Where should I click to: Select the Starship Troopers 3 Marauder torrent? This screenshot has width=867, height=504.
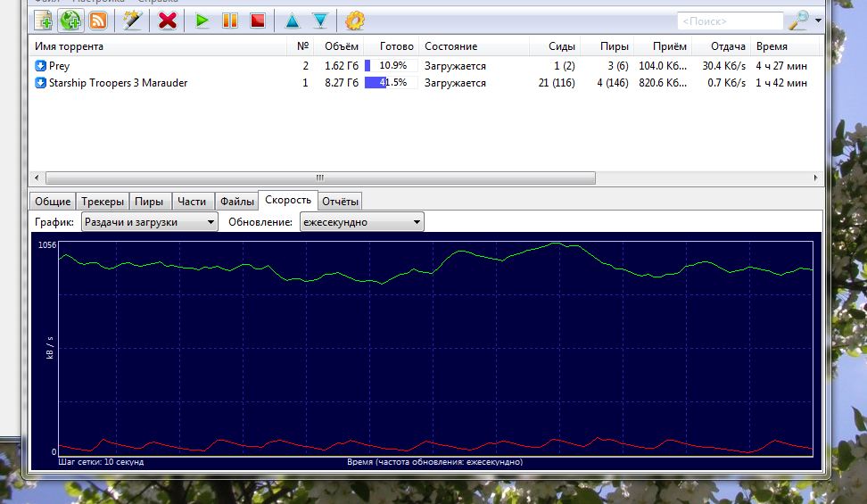(x=118, y=83)
